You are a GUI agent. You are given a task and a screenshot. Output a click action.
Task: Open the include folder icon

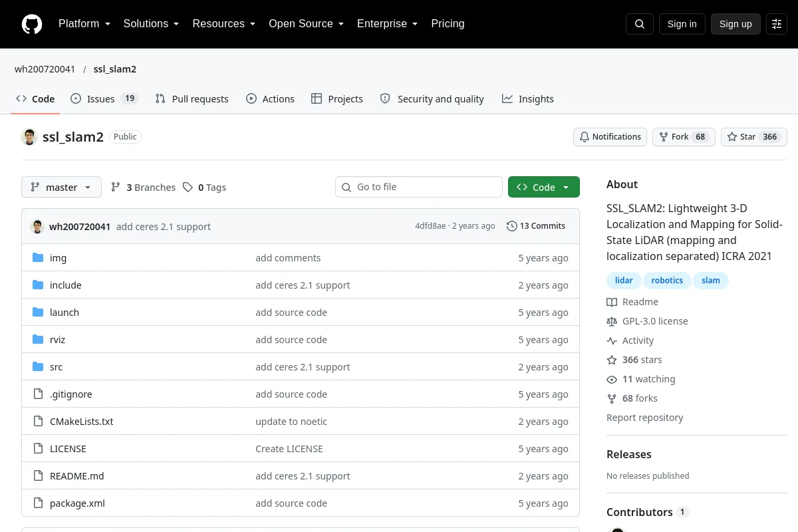(38, 285)
